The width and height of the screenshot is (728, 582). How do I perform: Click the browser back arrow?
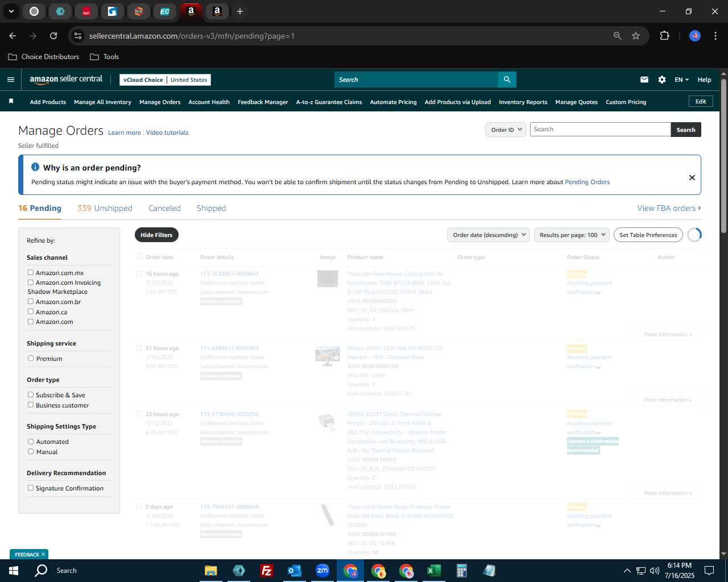point(13,36)
